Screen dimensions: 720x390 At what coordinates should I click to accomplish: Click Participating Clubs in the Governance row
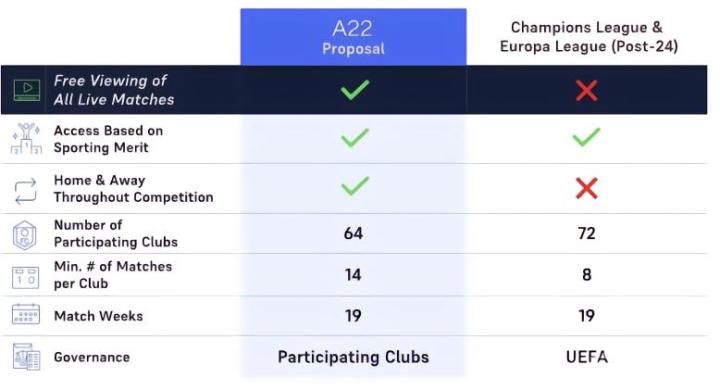353,357
